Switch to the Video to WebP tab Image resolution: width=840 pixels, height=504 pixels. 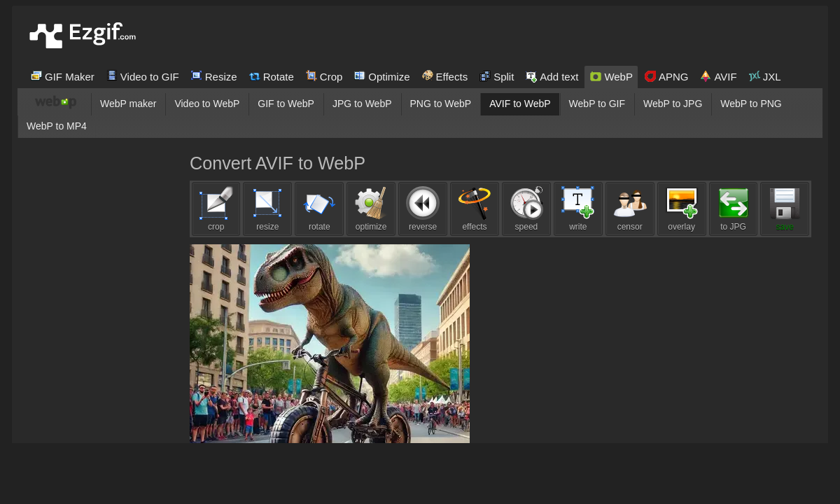point(207,104)
